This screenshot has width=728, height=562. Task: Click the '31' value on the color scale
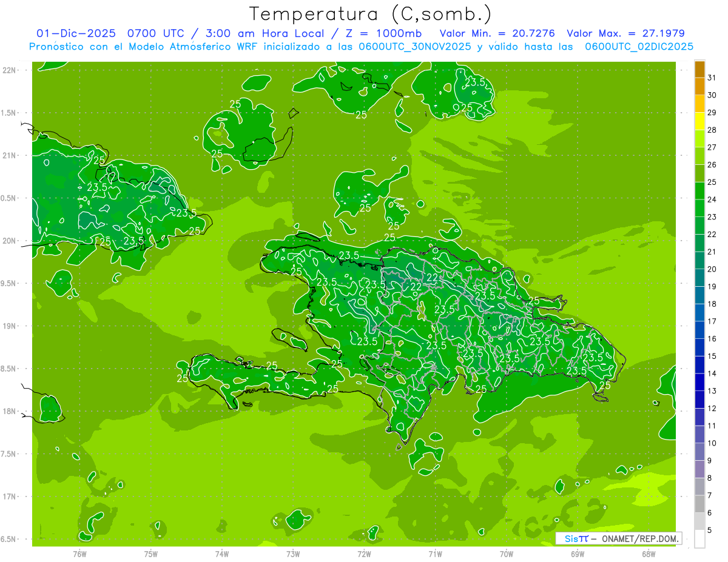(712, 78)
